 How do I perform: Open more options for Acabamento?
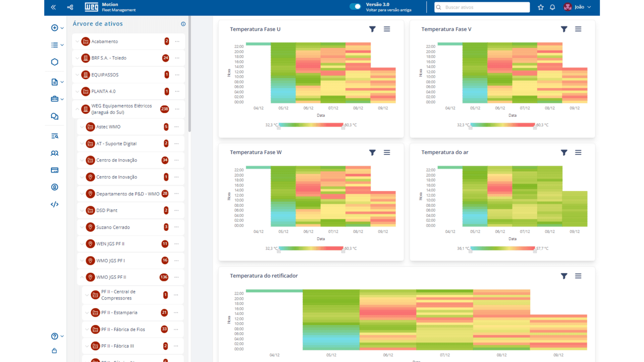pos(177,42)
